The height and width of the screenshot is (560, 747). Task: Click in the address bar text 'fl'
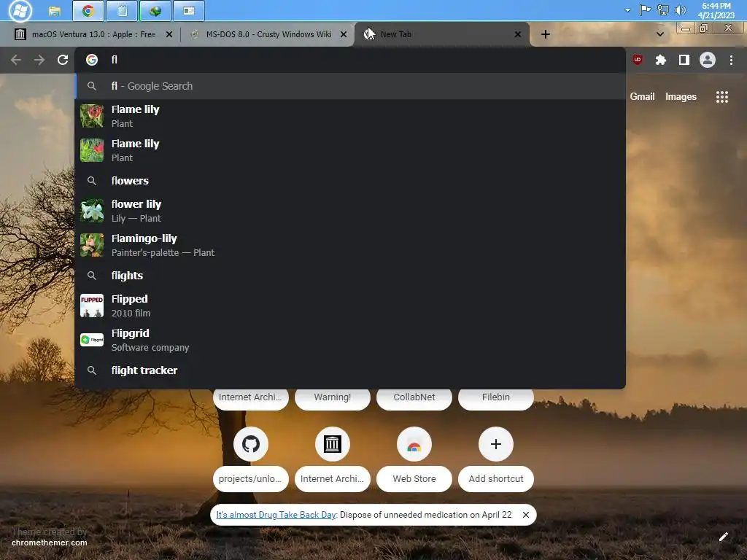coord(115,60)
